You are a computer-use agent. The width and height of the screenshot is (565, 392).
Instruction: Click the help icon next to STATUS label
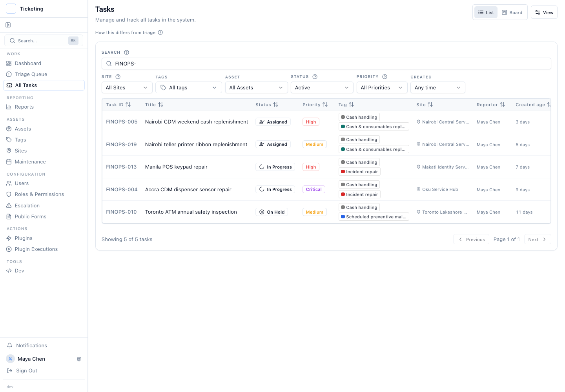pos(315,77)
